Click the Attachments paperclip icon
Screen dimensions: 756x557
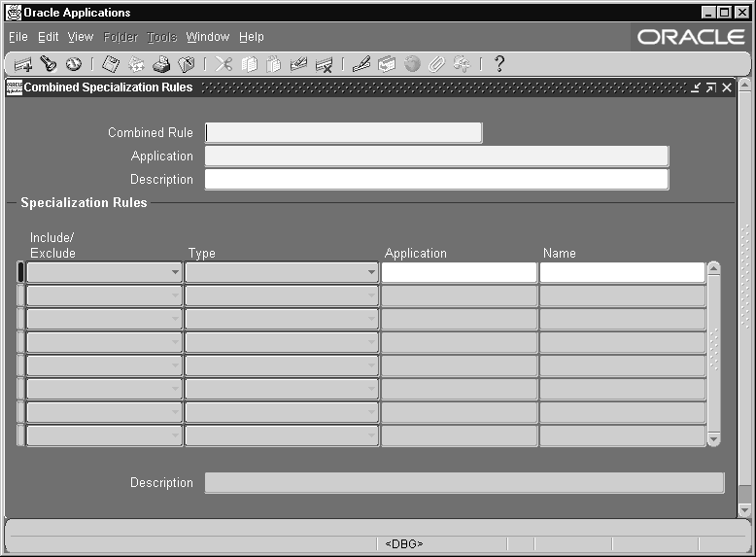pyautogui.click(x=437, y=64)
